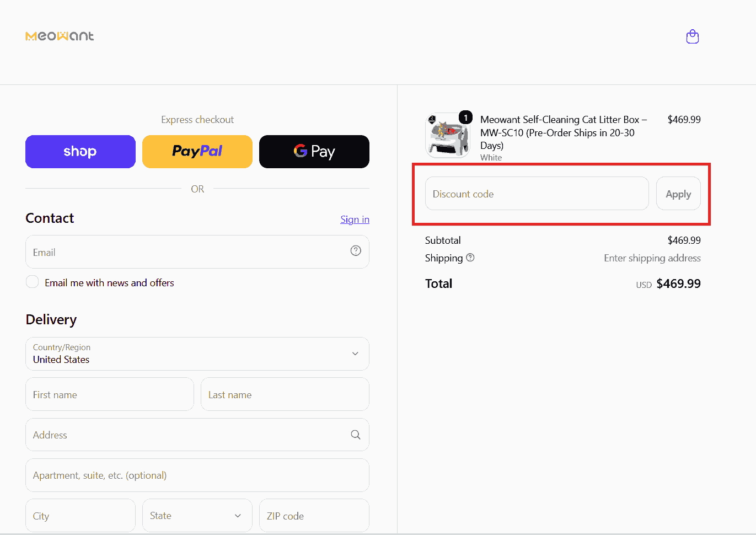The height and width of the screenshot is (535, 756).
Task: Click the Meowant logo
Action: (60, 36)
